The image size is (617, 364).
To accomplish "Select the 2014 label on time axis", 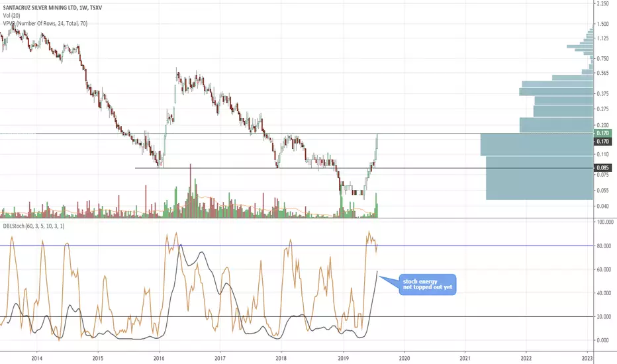I will click(x=36, y=358).
